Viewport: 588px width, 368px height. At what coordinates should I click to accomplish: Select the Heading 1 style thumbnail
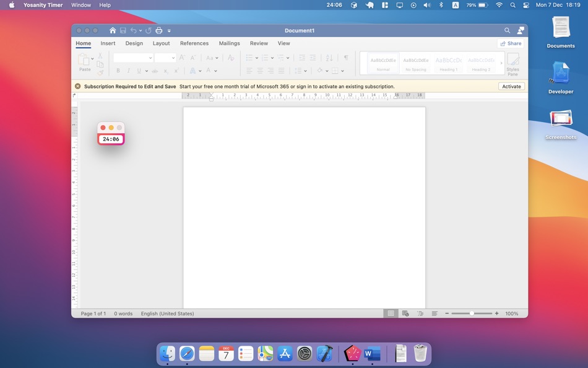[x=448, y=63]
